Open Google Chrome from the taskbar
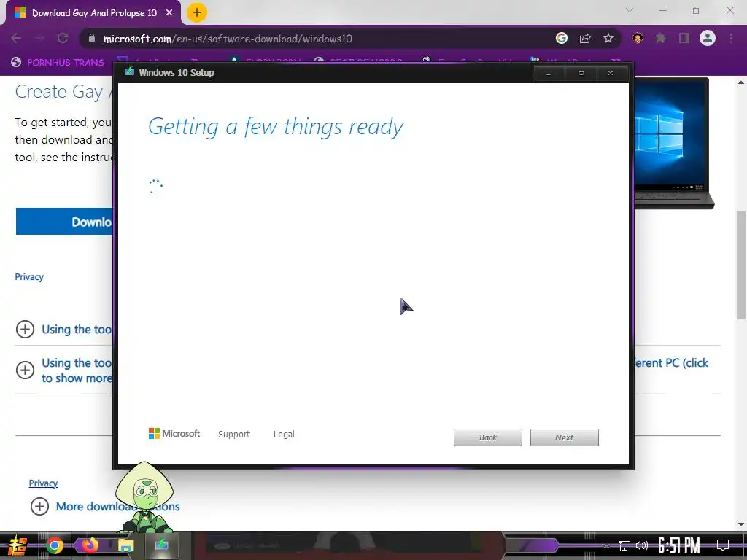 click(x=54, y=545)
